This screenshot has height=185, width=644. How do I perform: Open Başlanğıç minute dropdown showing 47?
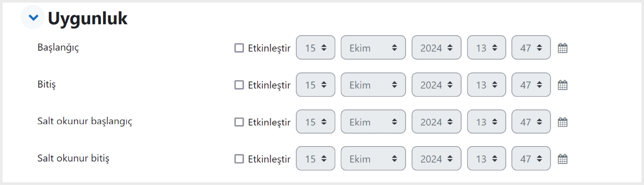[x=531, y=48]
